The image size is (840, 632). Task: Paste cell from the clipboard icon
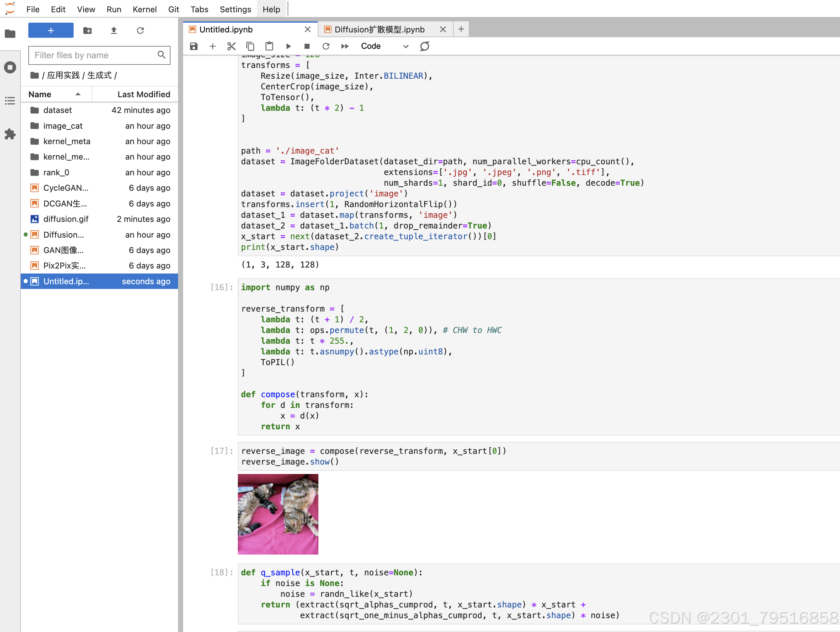[269, 46]
